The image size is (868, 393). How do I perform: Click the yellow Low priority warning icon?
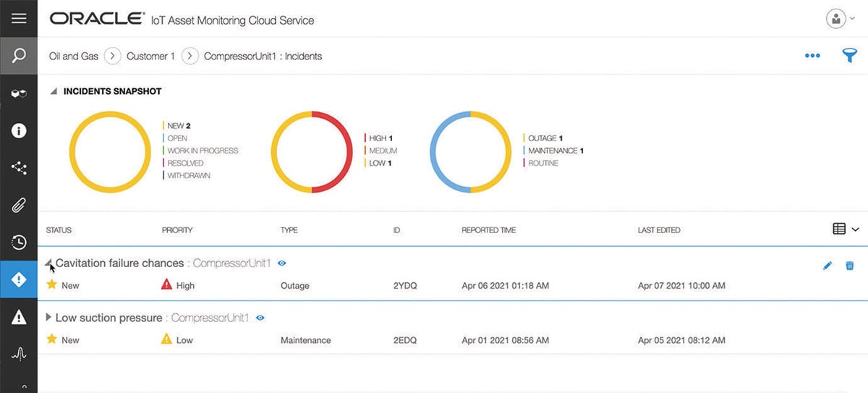pyautogui.click(x=167, y=339)
